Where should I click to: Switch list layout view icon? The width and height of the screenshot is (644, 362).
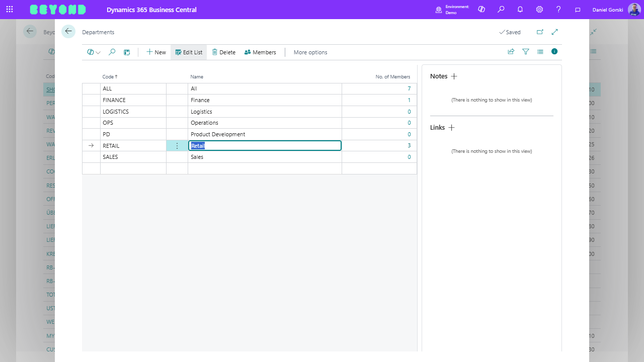pos(540,52)
